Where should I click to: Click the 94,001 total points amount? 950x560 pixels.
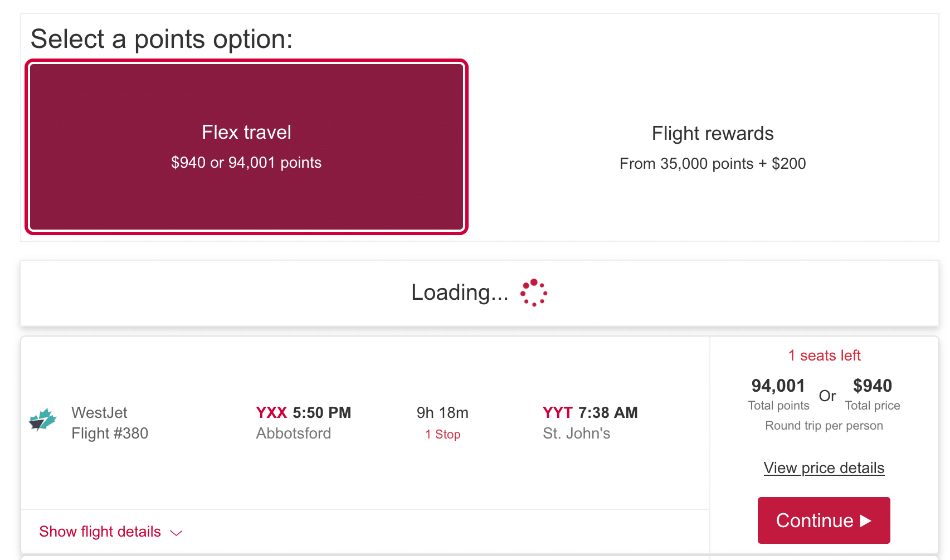point(778,386)
